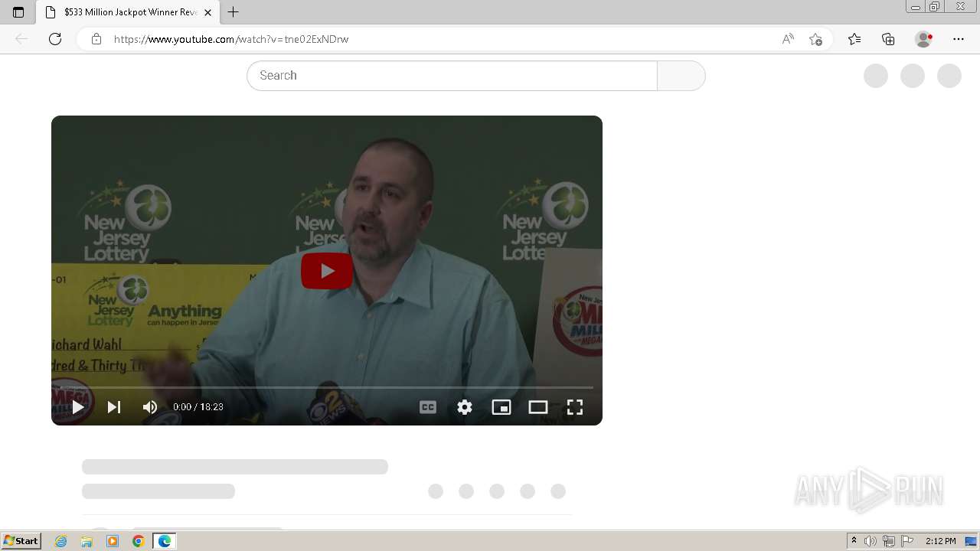Click the address bar URL
The height and width of the screenshot is (551, 980).
(231, 39)
